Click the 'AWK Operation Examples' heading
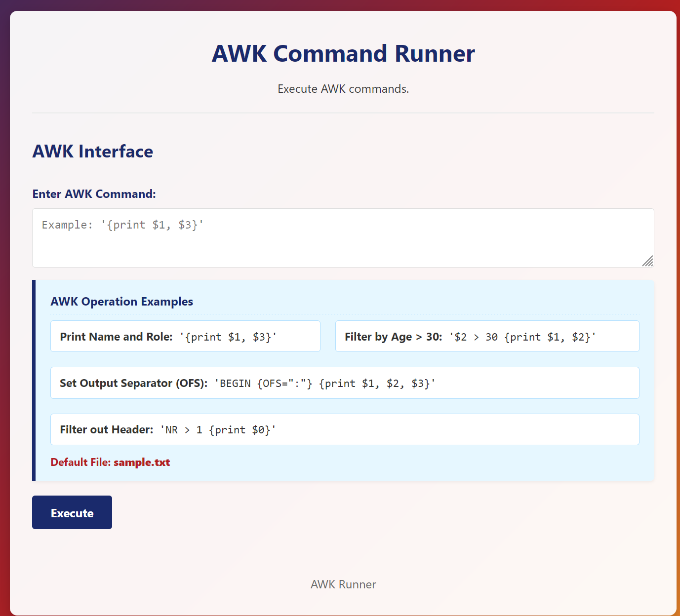The image size is (680, 616). point(121,302)
